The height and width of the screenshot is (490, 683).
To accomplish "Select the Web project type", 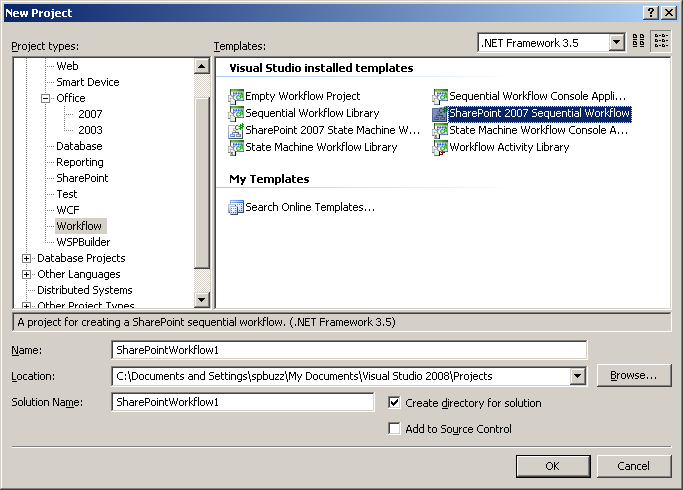I will point(67,66).
